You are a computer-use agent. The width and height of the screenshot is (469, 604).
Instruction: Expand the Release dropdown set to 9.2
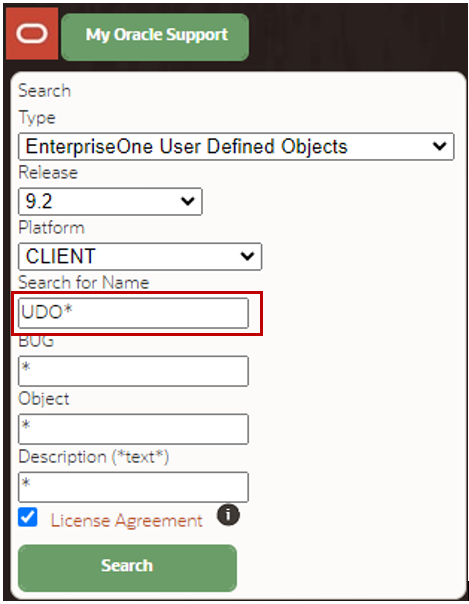pos(110,201)
